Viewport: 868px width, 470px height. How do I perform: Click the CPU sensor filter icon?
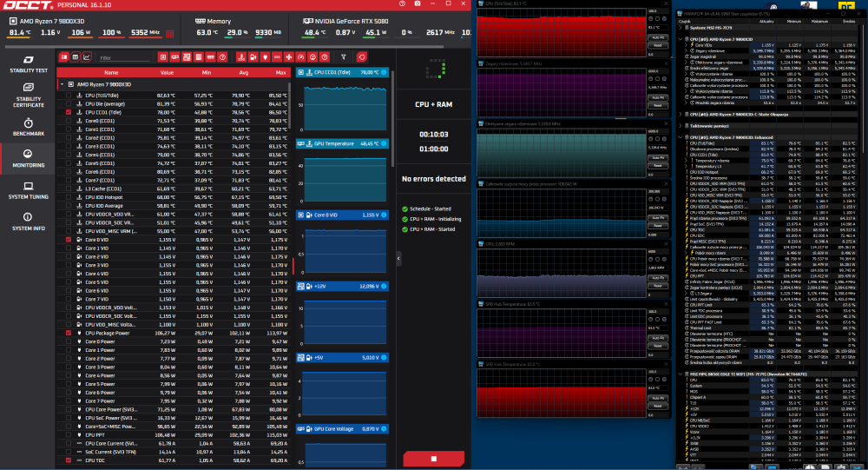click(163, 57)
